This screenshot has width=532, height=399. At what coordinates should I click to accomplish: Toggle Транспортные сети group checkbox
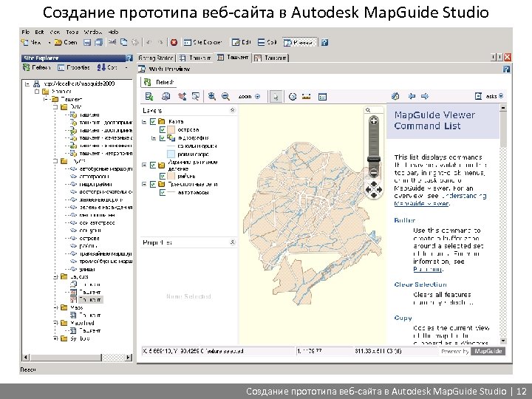[153, 184]
